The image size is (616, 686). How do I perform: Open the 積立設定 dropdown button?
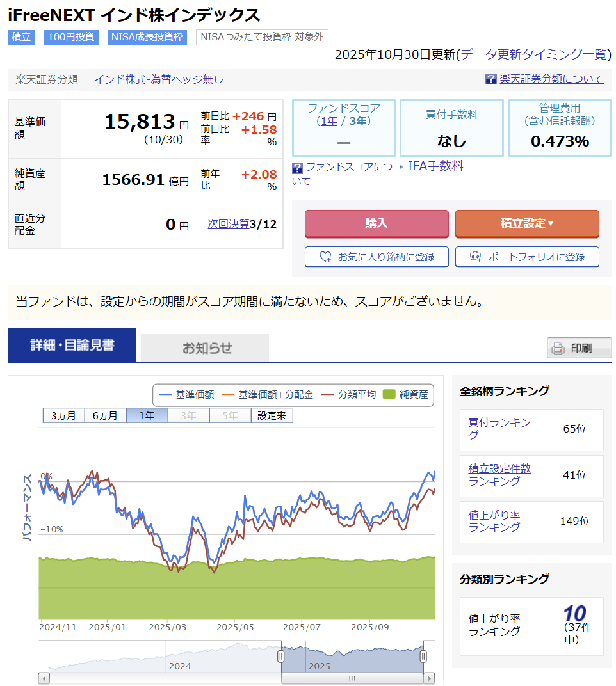pyautogui.click(x=526, y=223)
